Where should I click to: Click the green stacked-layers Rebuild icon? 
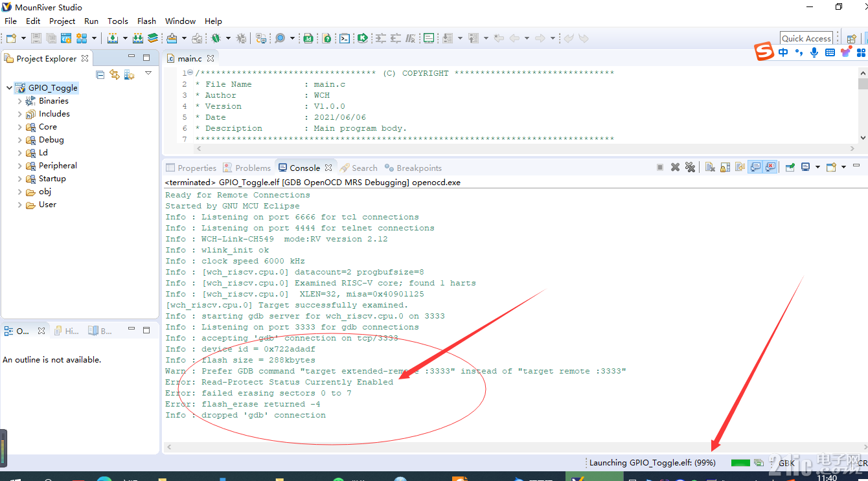click(x=153, y=39)
